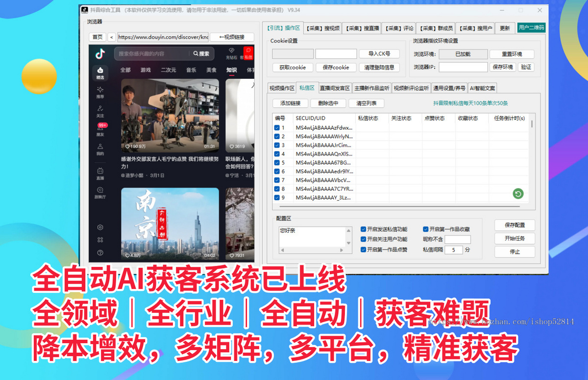
Task: Open the 通用设置/养号 sub-tab
Action: click(449, 88)
